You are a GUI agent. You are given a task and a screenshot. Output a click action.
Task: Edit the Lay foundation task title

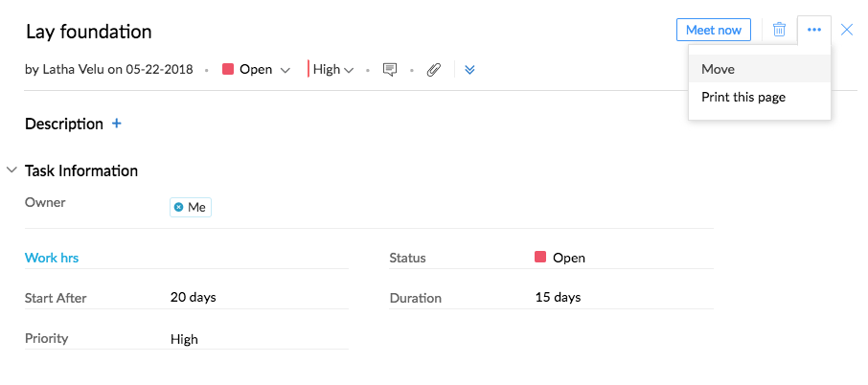point(88,33)
